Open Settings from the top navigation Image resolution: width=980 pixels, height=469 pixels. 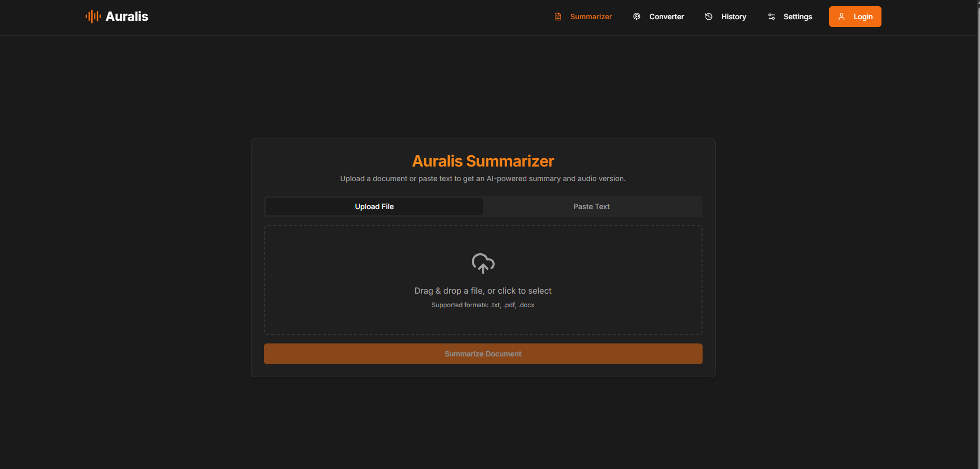797,17
